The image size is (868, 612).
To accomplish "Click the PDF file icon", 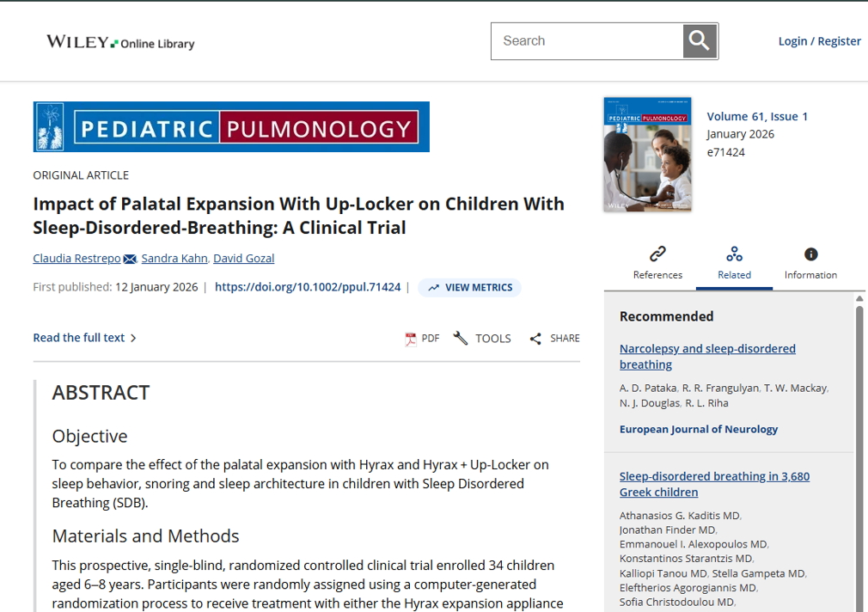I will [411, 339].
